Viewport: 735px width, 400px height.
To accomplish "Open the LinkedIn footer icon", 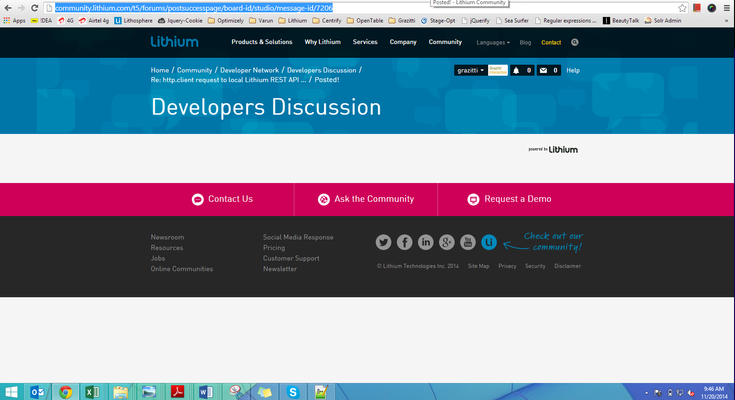I will tap(426, 242).
